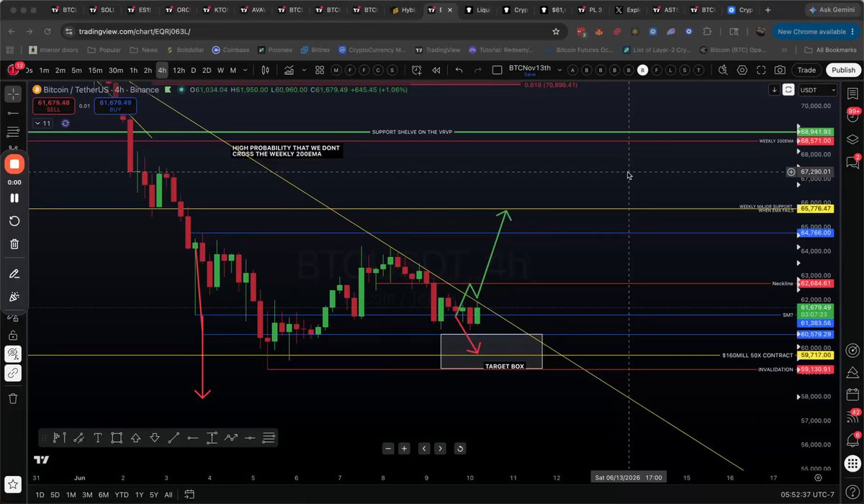Start bar replay with the rewind icon
The height and width of the screenshot is (504, 864).
click(436, 70)
